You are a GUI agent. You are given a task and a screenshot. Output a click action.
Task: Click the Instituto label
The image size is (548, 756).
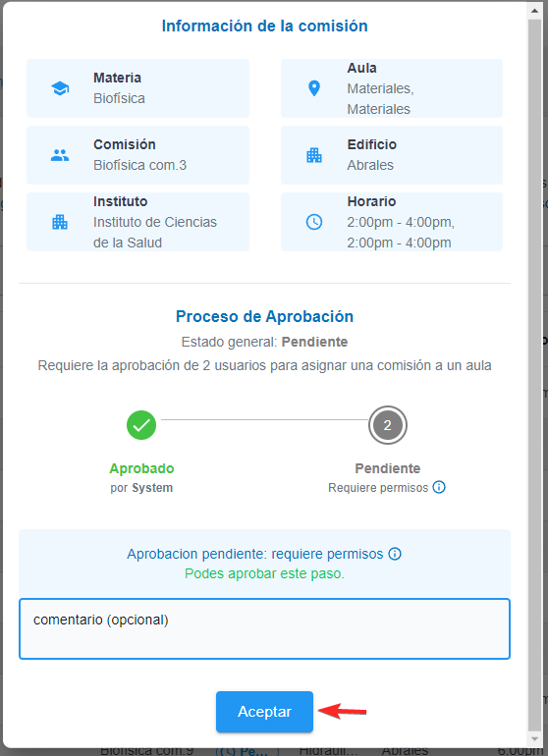pyautogui.click(x=121, y=201)
